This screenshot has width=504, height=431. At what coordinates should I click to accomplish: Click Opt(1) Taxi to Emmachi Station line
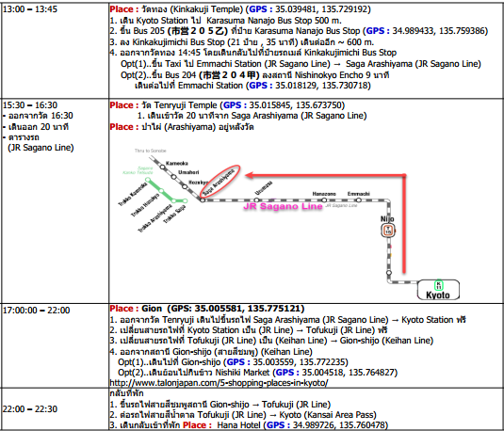pyautogui.click(x=301, y=64)
